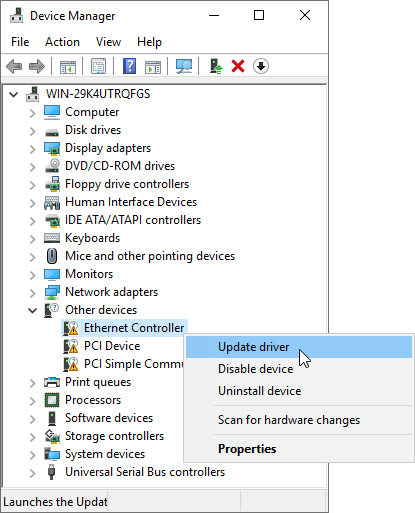This screenshot has width=415, height=513.
Task: Select Universal Serial Bus controllers item
Action: pyautogui.click(x=145, y=472)
